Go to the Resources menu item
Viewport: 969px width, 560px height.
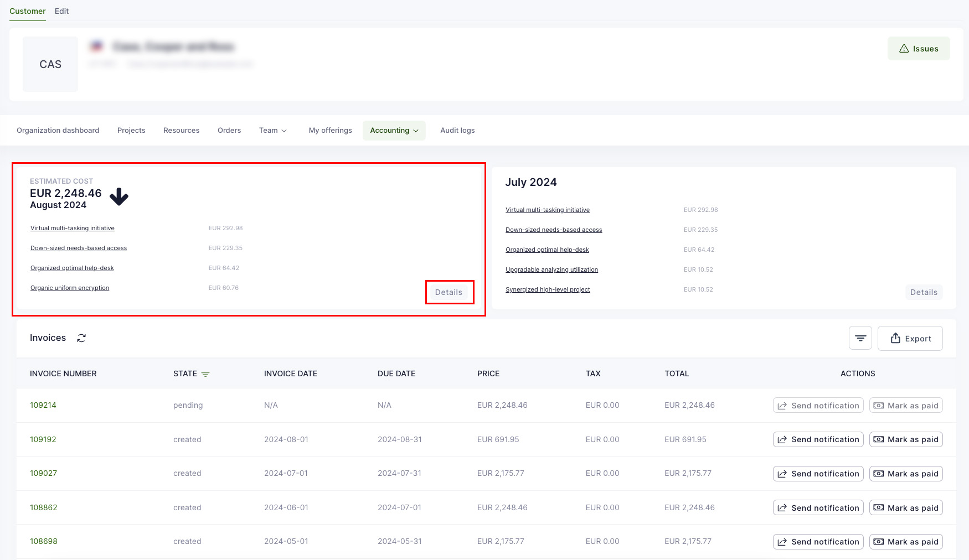(x=181, y=131)
